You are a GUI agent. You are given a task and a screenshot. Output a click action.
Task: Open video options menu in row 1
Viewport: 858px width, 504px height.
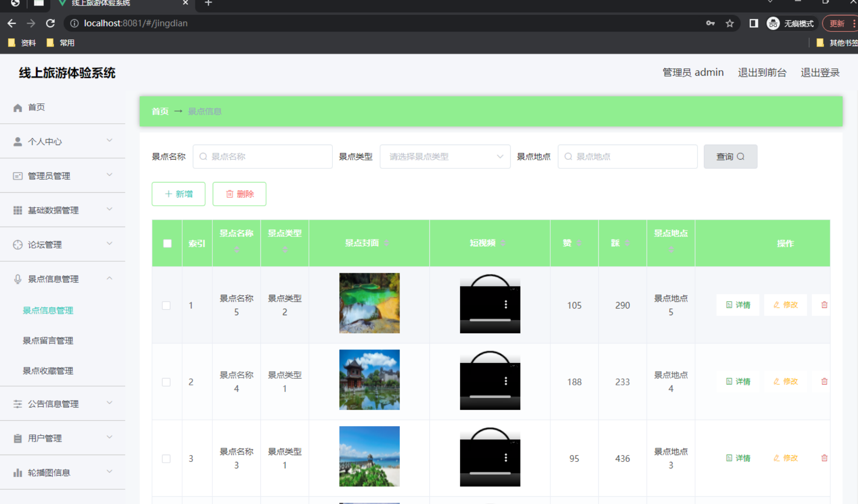click(x=506, y=305)
